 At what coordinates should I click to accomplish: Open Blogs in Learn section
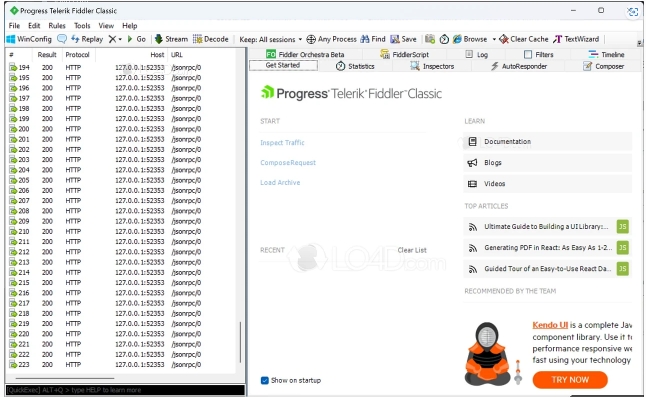point(548,163)
